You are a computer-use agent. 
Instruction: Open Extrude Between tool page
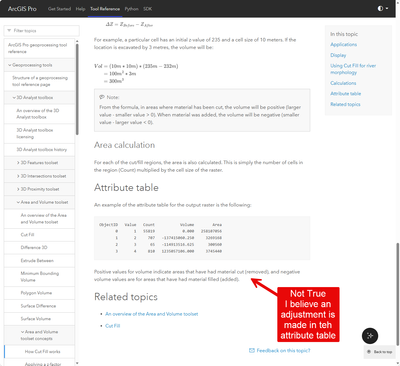pyautogui.click(x=39, y=261)
